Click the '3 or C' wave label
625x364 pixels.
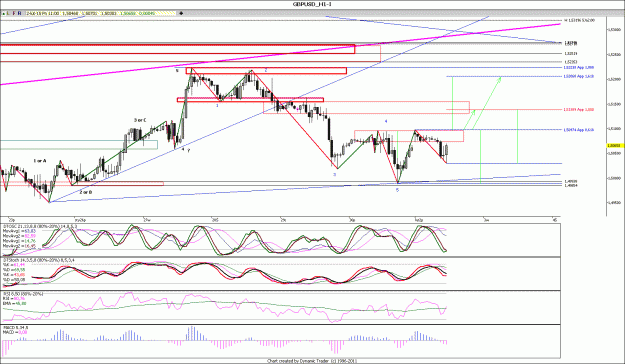tap(140, 120)
